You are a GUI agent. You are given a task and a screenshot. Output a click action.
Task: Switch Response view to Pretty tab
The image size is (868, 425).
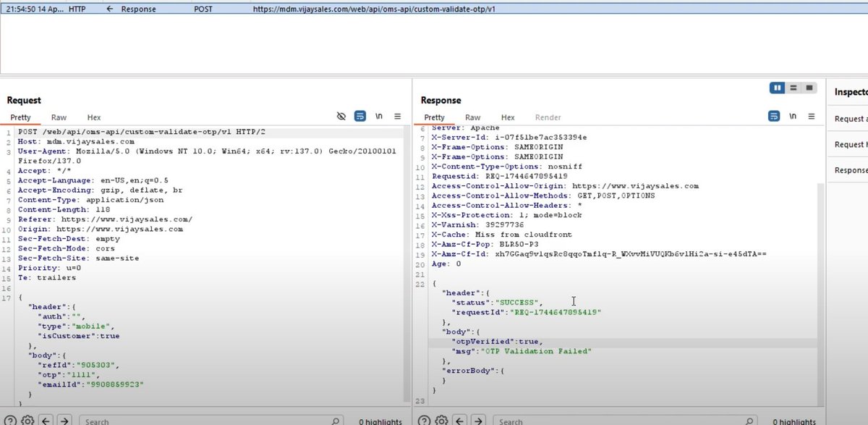click(x=435, y=117)
